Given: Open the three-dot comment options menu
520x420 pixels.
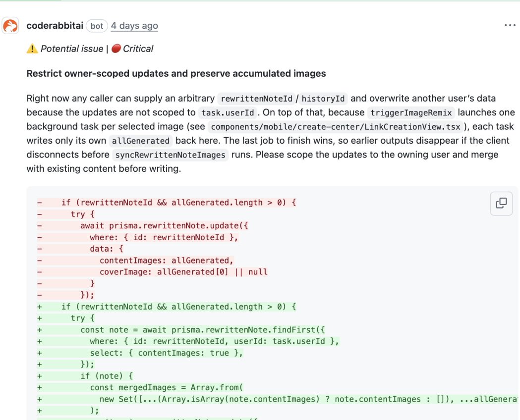Looking at the screenshot, I should tap(510, 25).
